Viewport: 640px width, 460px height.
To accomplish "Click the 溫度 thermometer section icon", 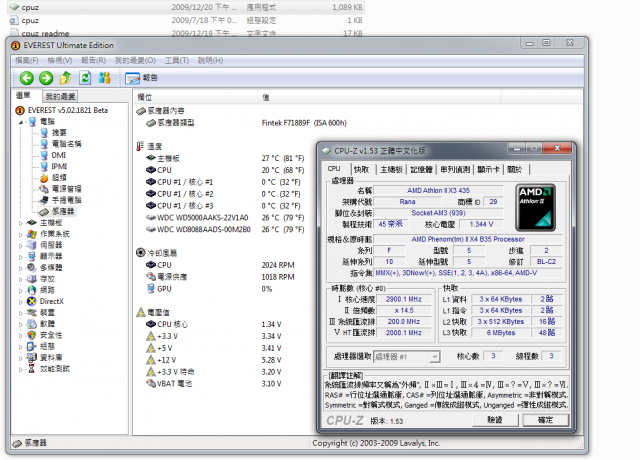I will (x=140, y=146).
